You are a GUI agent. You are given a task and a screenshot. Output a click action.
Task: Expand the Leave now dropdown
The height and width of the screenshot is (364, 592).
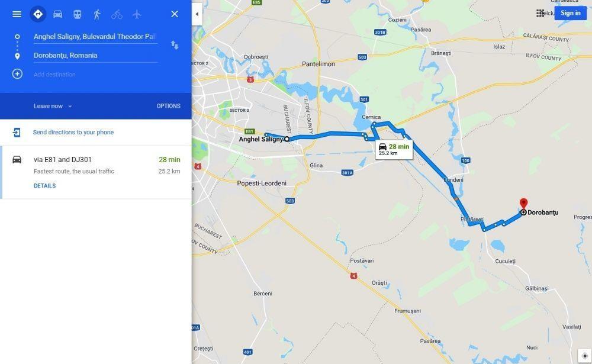(53, 106)
